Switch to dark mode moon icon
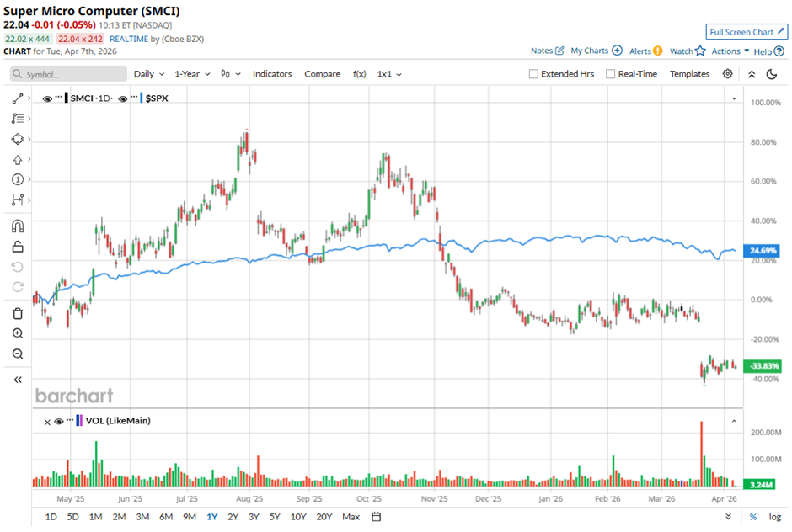 [x=771, y=74]
